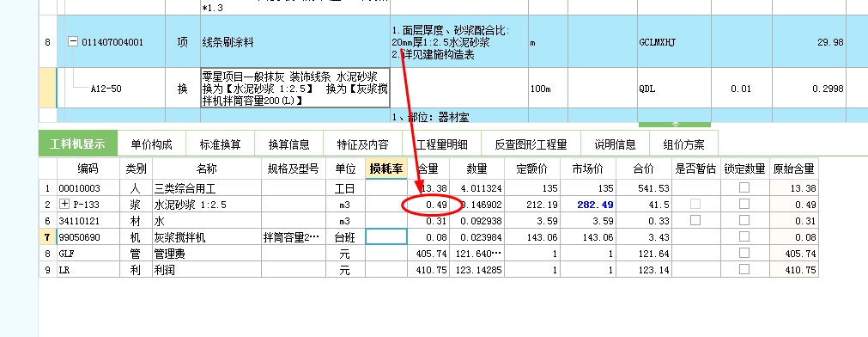Select the GCLMXHJ quantity expression cell

[x=674, y=42]
